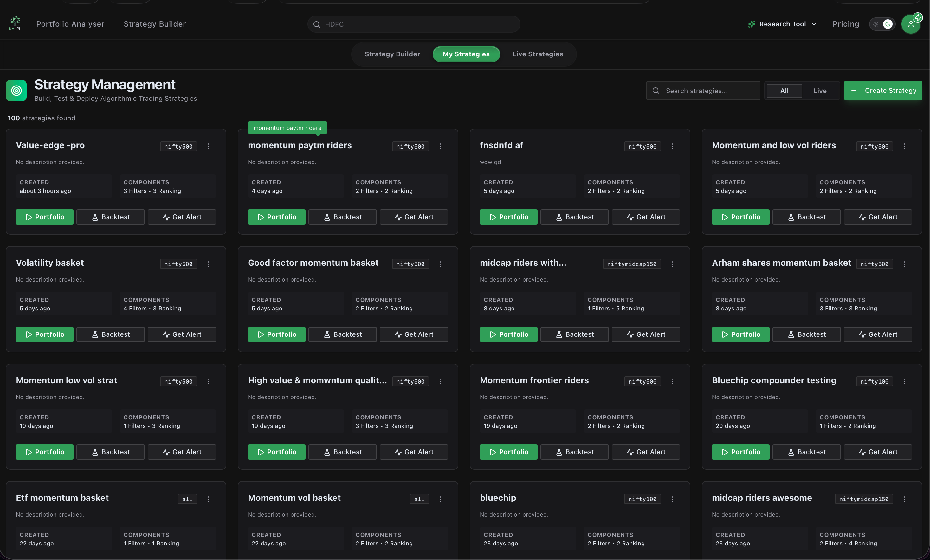Open more options for Momentum vol basket
The height and width of the screenshot is (560, 930).
(441, 499)
